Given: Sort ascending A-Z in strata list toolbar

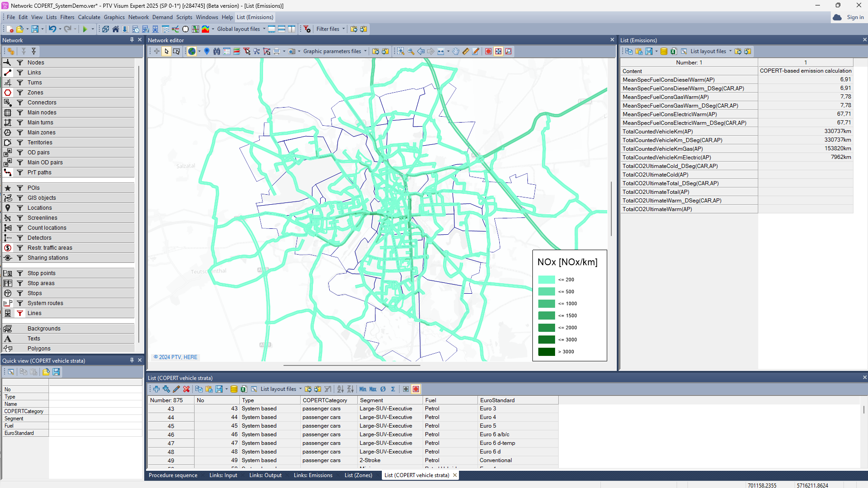Looking at the screenshot, I should (341, 389).
